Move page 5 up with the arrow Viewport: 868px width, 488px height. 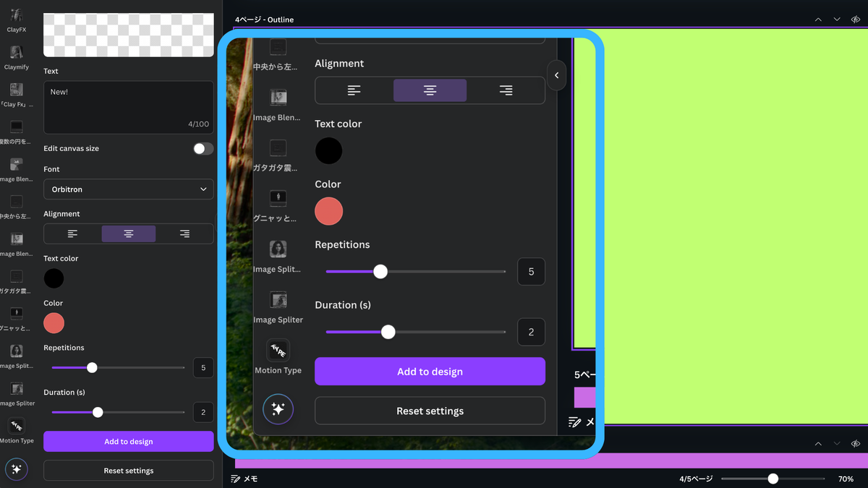818,444
